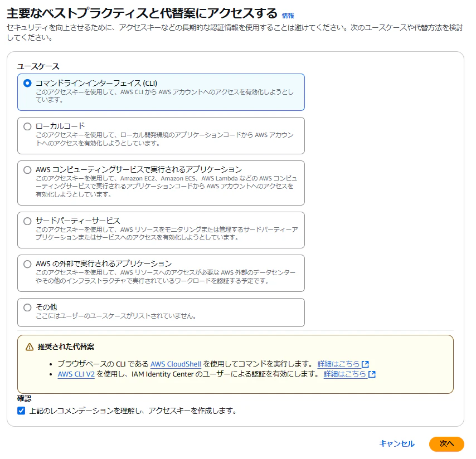This screenshot has width=476, height=459.
Task: Click the 推奨された代替案 heading text
Action: point(66,346)
